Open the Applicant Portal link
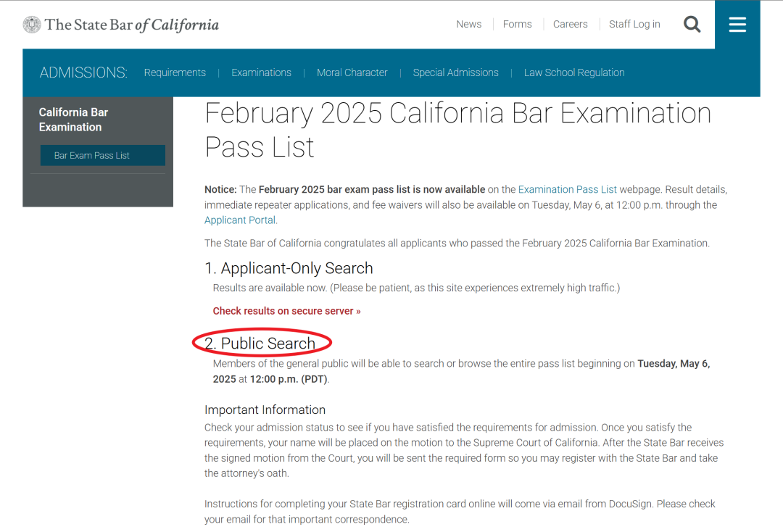 click(x=240, y=220)
